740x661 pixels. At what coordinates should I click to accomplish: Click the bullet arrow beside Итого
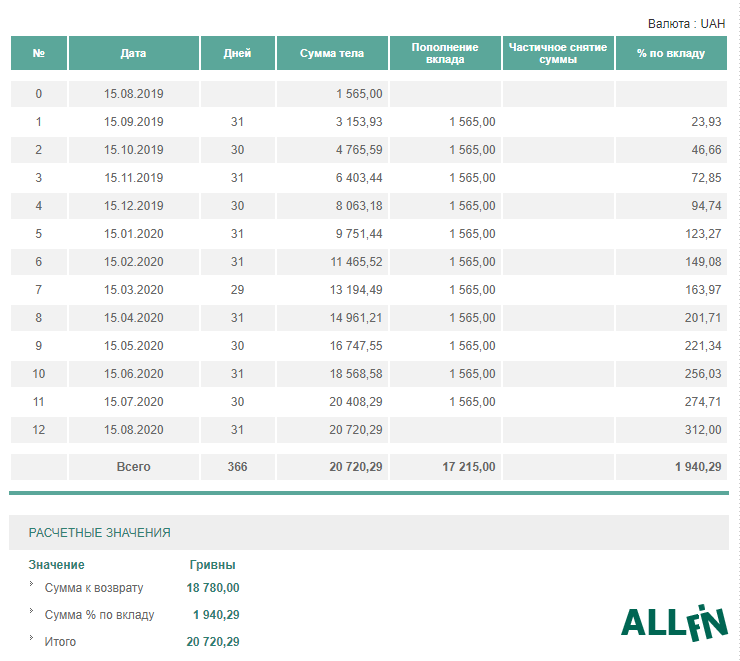[x=31, y=637]
